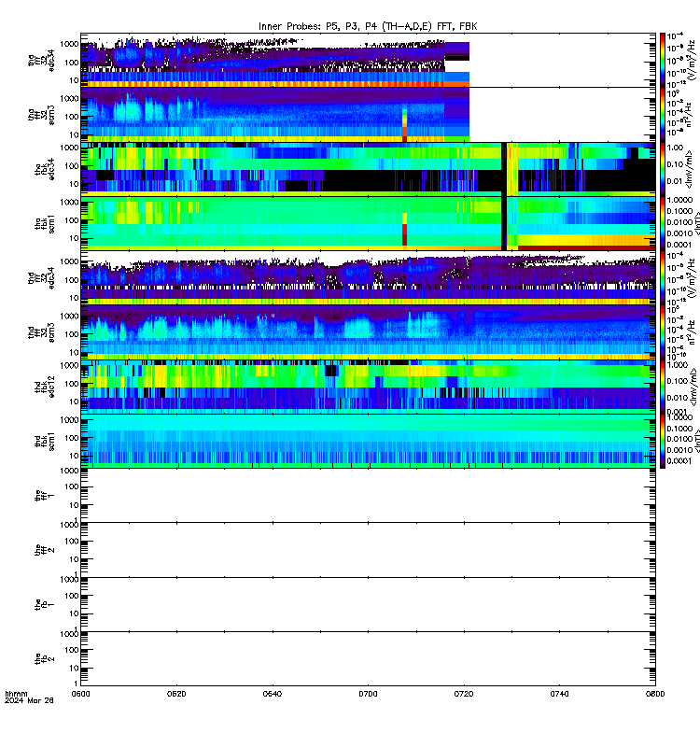Click the tha edc34 FFT color bar
Image resolution: width=700 pixels, height=747 pixels.
pos(663,60)
